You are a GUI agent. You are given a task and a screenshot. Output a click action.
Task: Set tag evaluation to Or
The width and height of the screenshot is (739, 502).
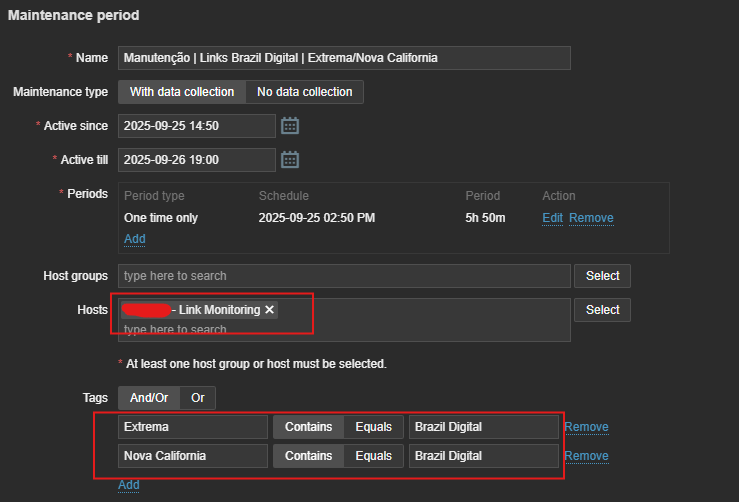(x=198, y=398)
